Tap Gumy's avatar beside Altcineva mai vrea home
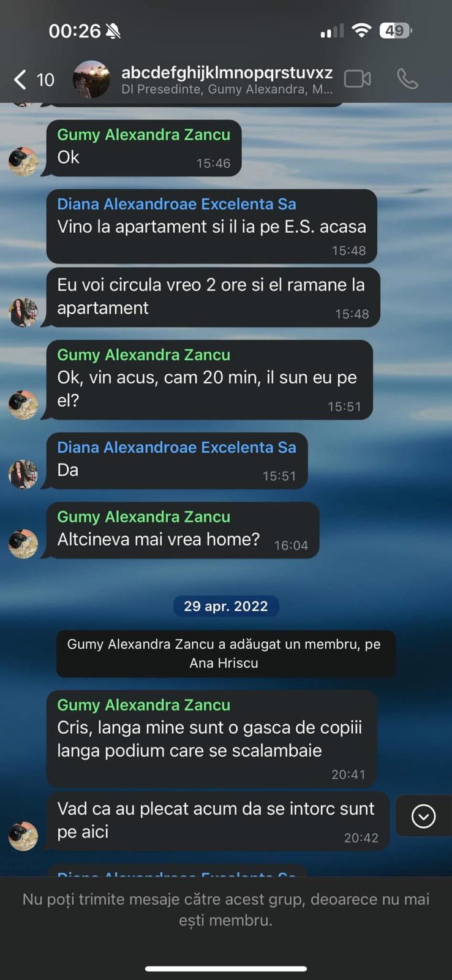This screenshot has height=980, width=452. 23,543
